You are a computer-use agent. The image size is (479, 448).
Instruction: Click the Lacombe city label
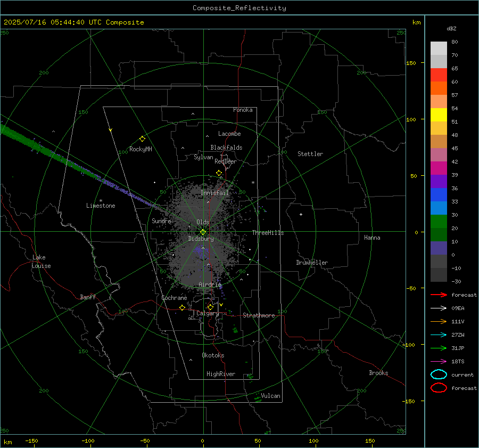(x=229, y=134)
